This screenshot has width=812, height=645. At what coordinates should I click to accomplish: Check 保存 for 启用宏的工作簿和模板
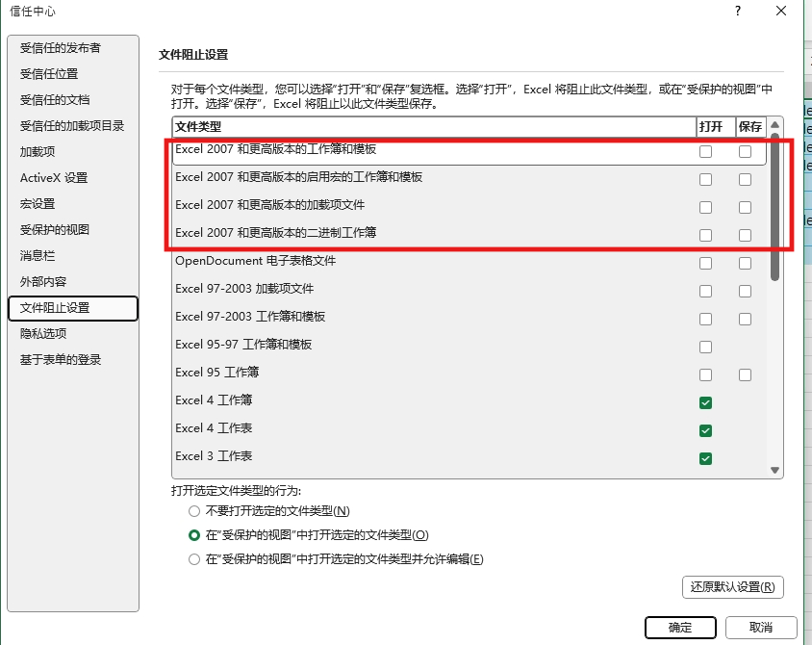(x=745, y=179)
